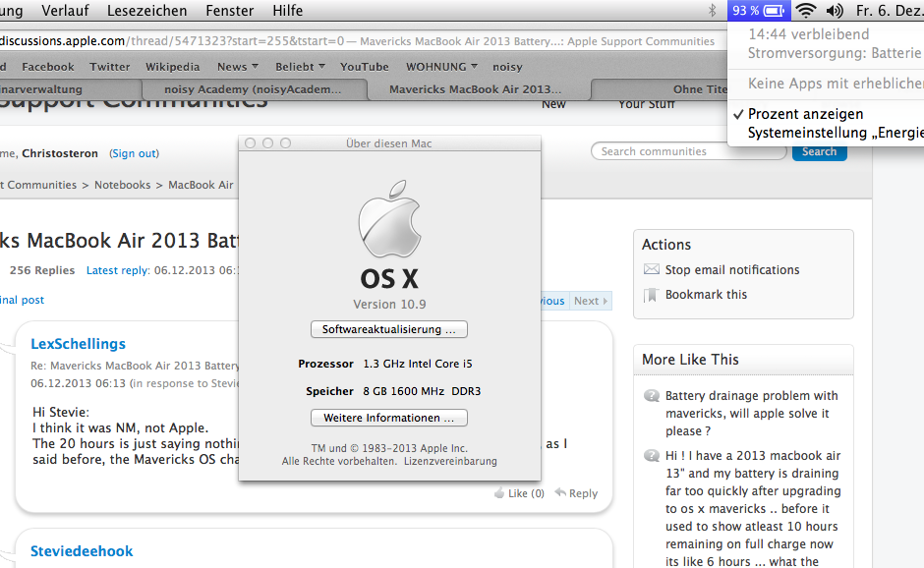Click the date Fr. 6. Dez. in menu bar

[890, 11]
